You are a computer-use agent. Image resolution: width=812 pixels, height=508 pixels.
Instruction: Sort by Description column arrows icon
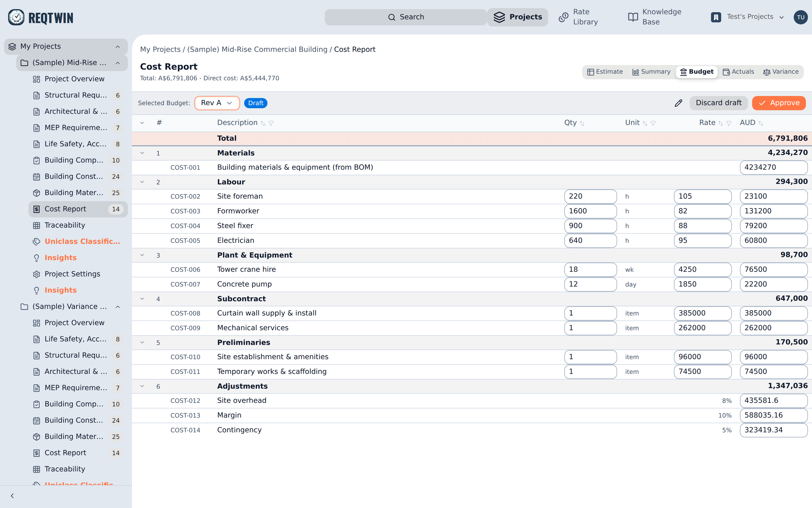[263, 123]
